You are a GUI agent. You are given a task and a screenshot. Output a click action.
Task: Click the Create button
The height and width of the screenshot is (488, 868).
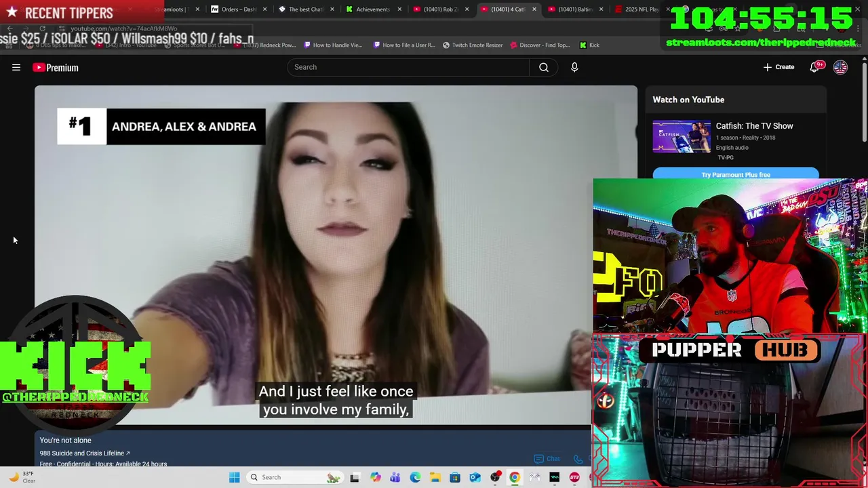(x=778, y=67)
